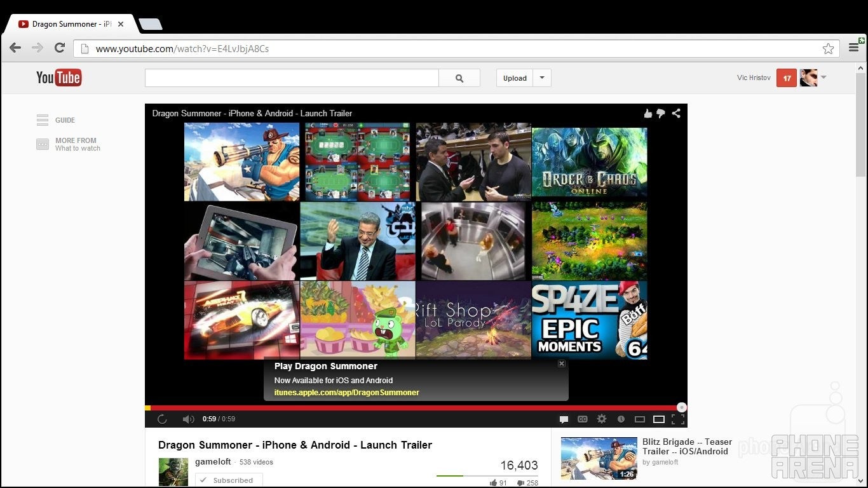Click the browser forward arrow
868x488 pixels.
(37, 48)
